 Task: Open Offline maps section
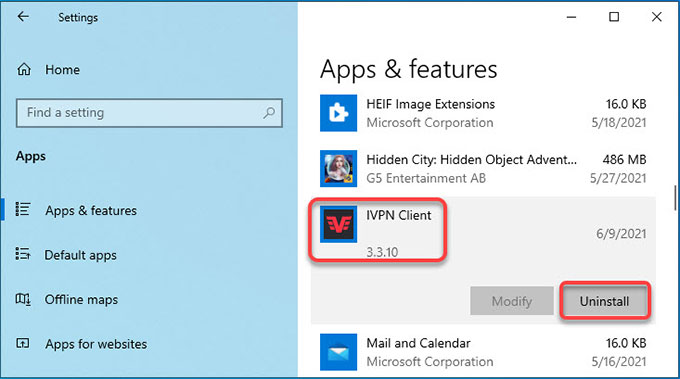(81, 300)
